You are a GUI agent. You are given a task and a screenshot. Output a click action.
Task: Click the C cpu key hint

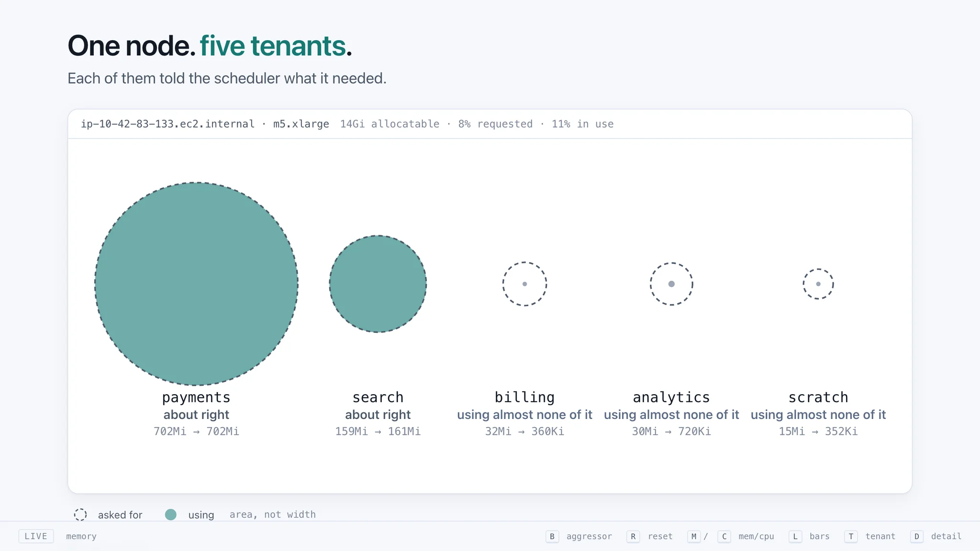(x=724, y=536)
